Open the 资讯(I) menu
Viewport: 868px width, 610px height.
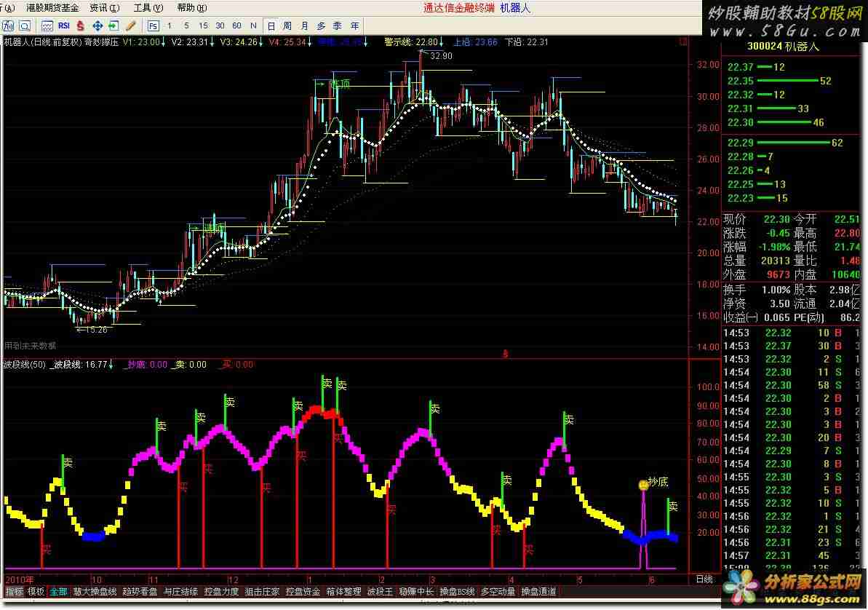point(105,8)
